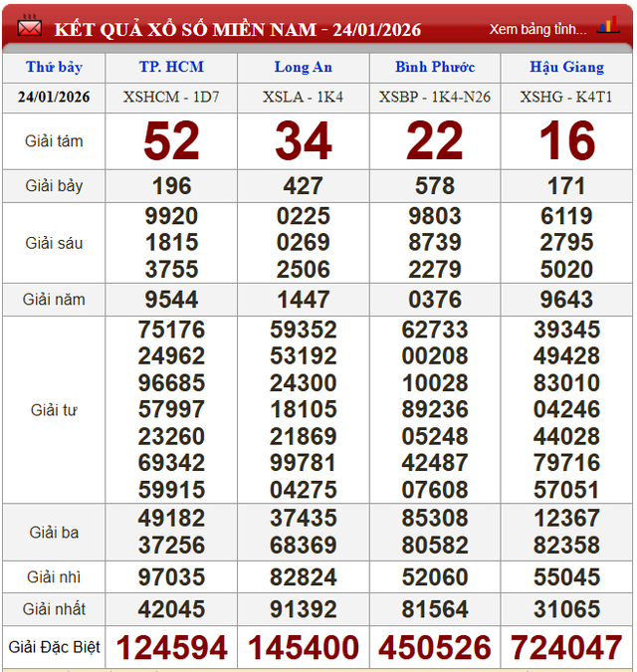Click Long An's Giải tám number 34
The height and width of the screenshot is (672, 637).
click(x=304, y=141)
